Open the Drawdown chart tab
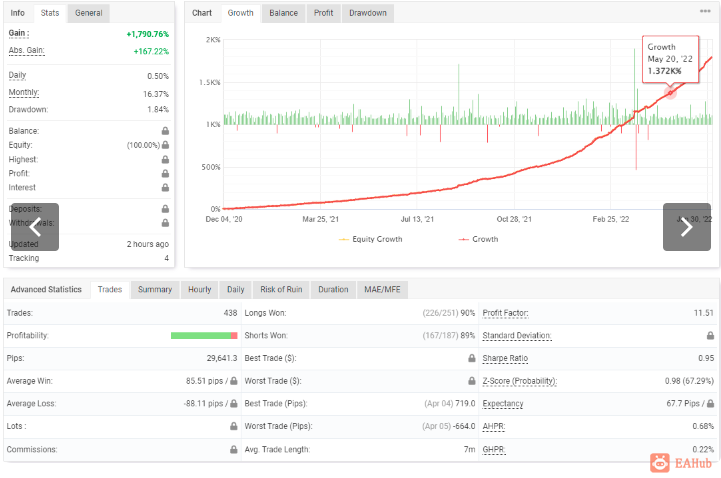 (x=368, y=13)
